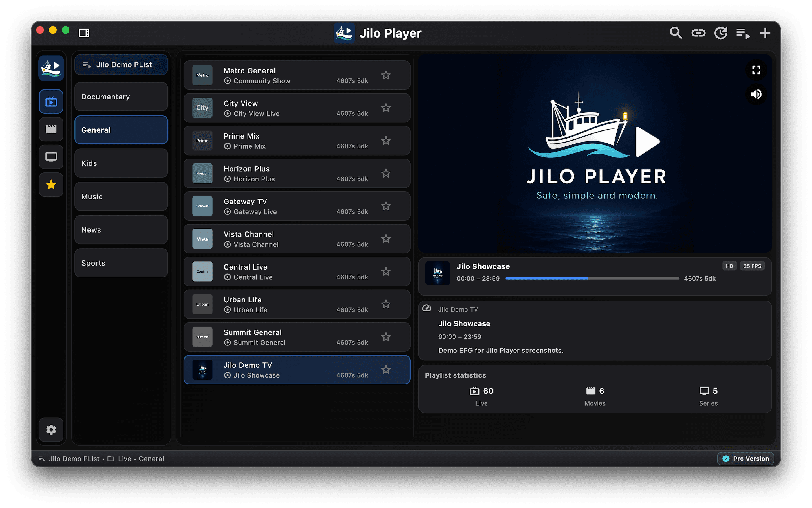Screen dimensions: 812x508
Task: Play the Gateway TV channel
Action: pyautogui.click(x=297, y=206)
